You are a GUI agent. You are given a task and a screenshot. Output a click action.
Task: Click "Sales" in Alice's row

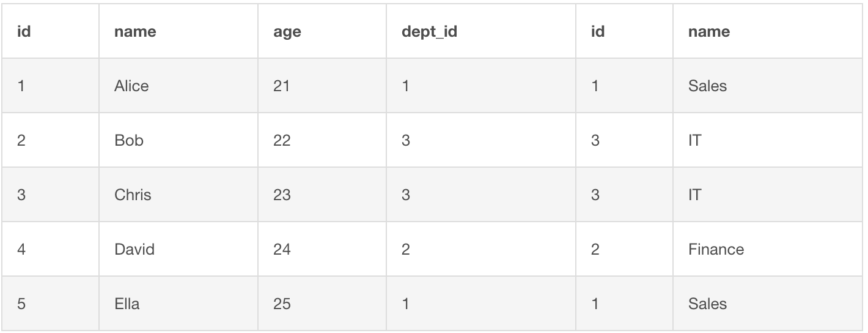tap(707, 86)
